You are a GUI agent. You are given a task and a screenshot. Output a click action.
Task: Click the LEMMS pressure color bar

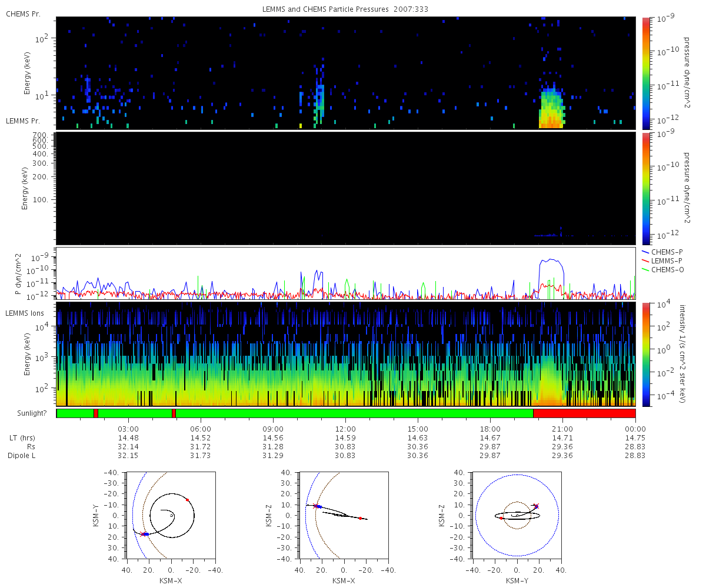[x=645, y=188]
